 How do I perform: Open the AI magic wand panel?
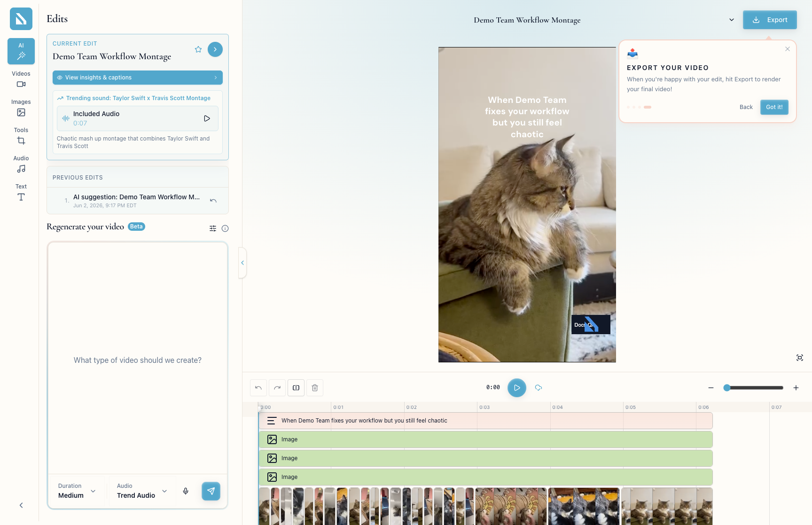pos(21,51)
